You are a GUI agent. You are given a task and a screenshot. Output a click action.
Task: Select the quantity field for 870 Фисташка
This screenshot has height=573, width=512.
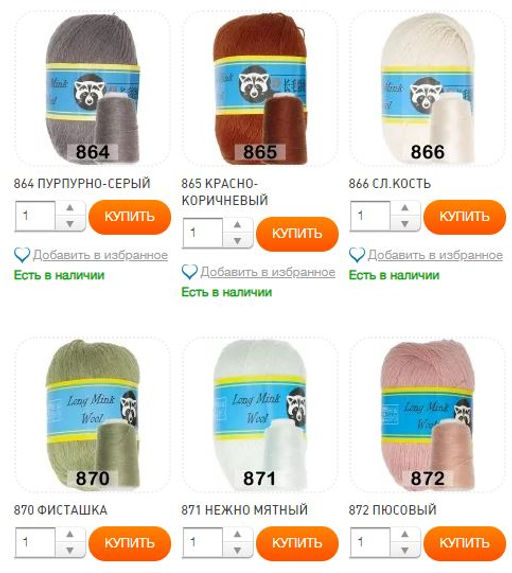coord(35,542)
